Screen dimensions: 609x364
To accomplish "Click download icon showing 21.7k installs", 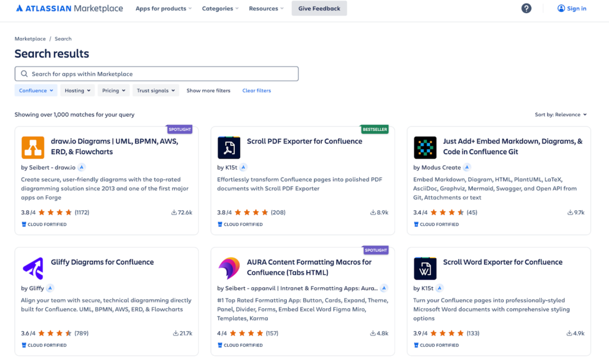I will 175,333.
